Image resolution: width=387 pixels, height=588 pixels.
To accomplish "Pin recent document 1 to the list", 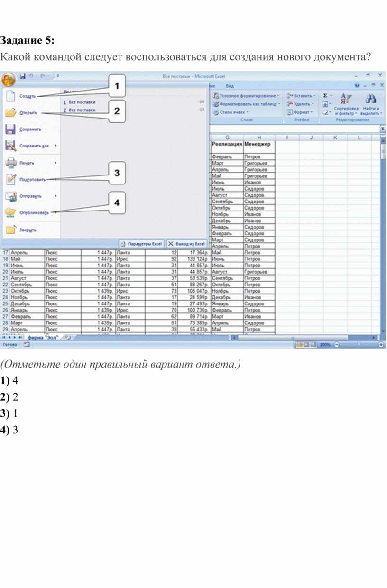I will 202,102.
